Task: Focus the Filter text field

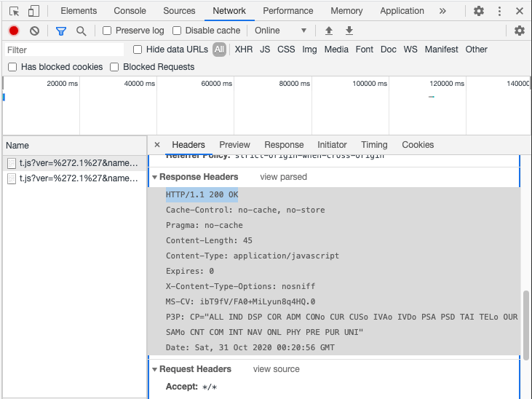Action: pos(65,50)
